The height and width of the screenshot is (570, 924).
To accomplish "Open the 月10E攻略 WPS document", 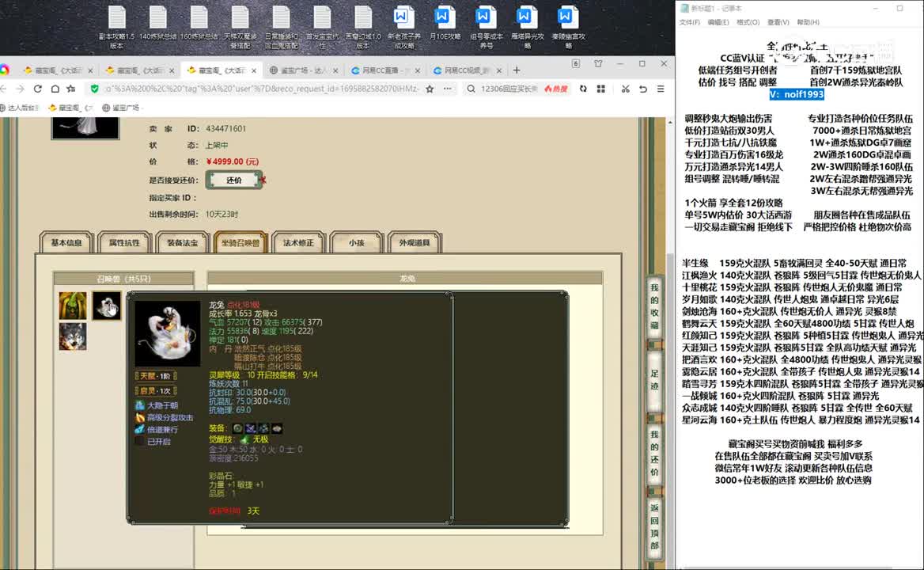I will tap(445, 24).
